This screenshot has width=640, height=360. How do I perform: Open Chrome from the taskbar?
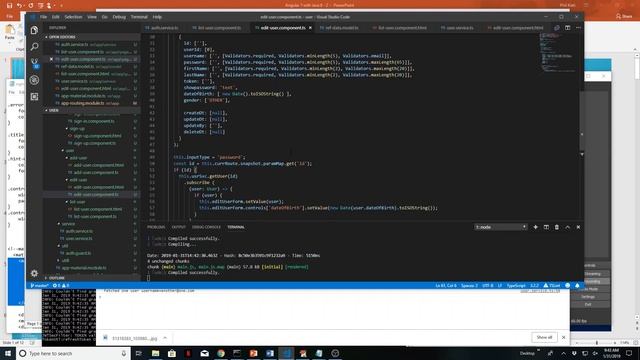coord(221,353)
